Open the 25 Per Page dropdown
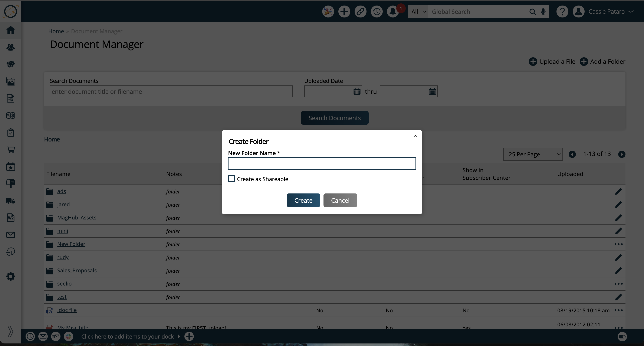644x346 pixels. (533, 154)
